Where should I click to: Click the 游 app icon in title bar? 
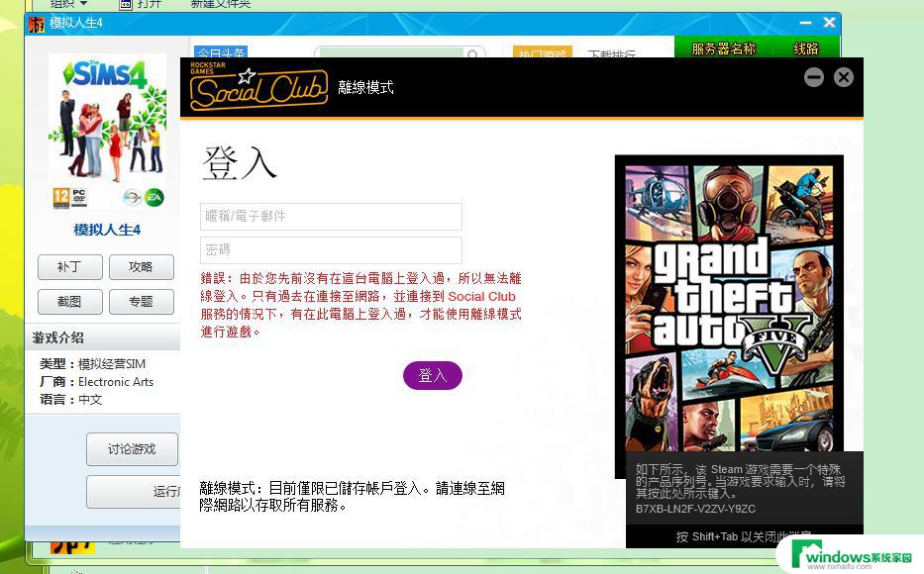[x=37, y=24]
